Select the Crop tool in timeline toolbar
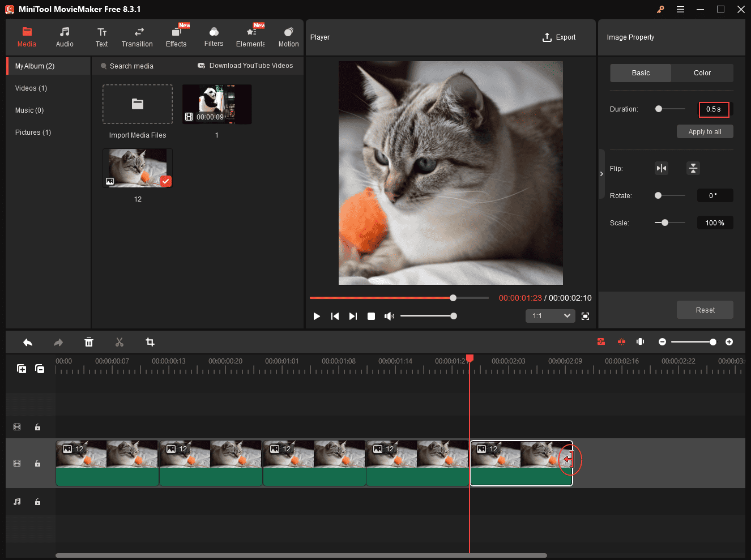The width and height of the screenshot is (751, 560). tap(150, 342)
